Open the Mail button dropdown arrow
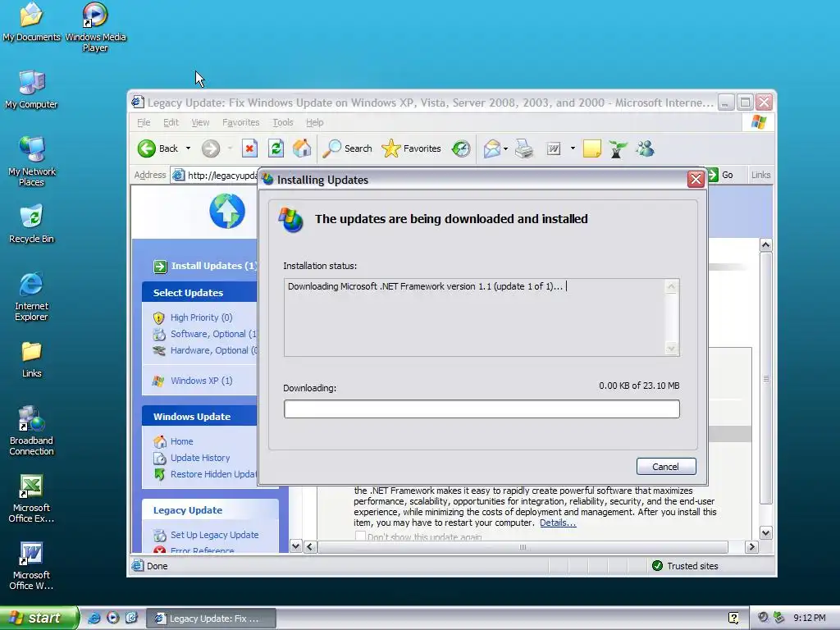This screenshot has height=630, width=840. (x=505, y=148)
